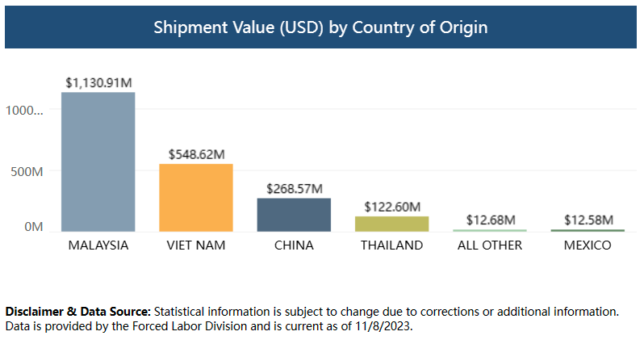The image size is (644, 344).
Task: Click the $1,130.91M data label
Action: (98, 82)
